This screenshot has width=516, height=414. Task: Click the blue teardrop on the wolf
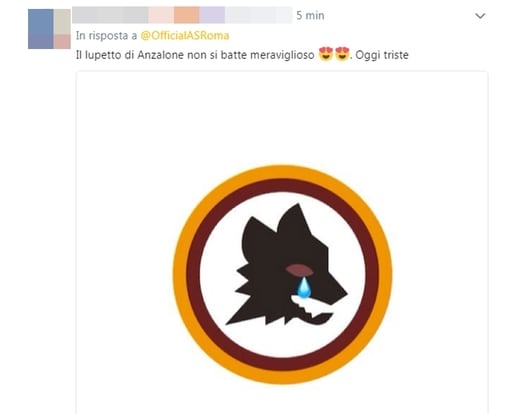303,287
